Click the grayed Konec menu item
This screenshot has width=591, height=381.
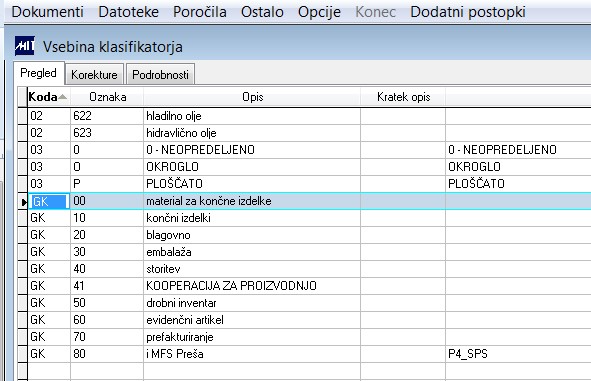375,12
